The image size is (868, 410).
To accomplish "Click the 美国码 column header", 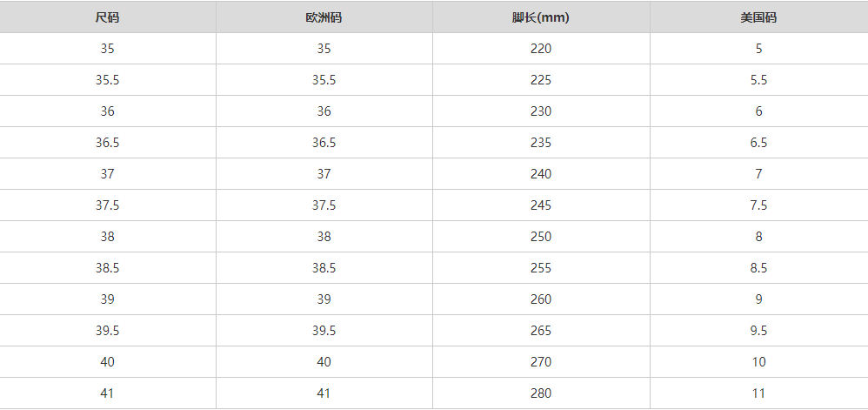I will (x=758, y=17).
